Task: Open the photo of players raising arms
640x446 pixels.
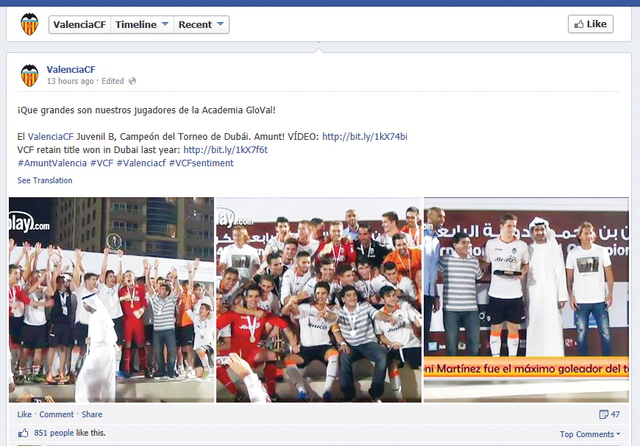Action: coord(111,300)
